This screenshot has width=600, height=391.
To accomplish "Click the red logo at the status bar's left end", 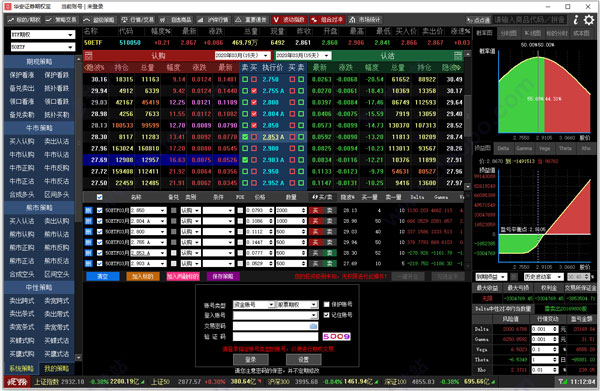I will coord(17,381).
